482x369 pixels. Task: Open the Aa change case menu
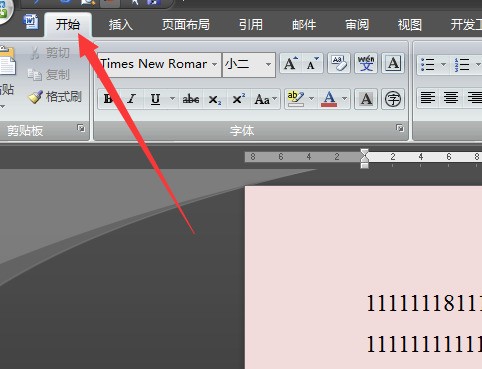[266, 99]
